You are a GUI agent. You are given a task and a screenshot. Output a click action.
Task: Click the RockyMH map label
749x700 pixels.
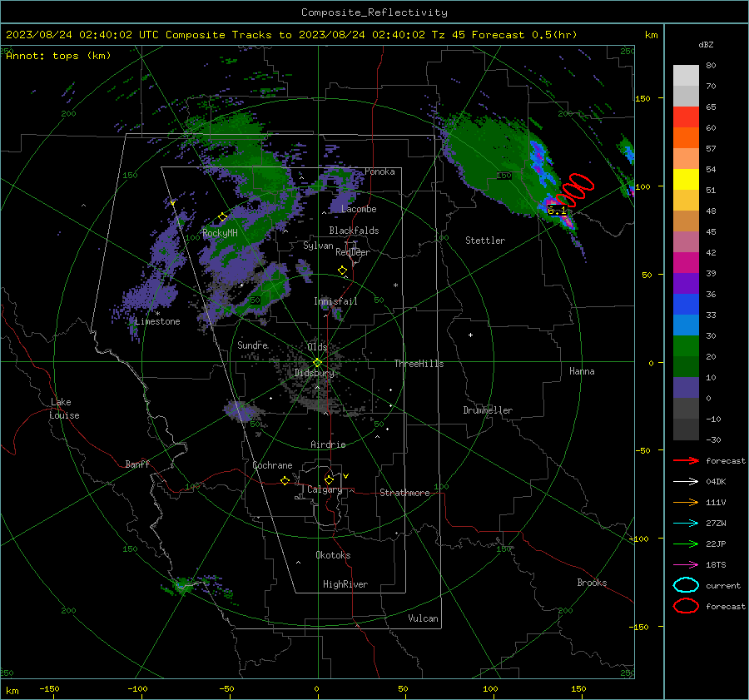[220, 233]
